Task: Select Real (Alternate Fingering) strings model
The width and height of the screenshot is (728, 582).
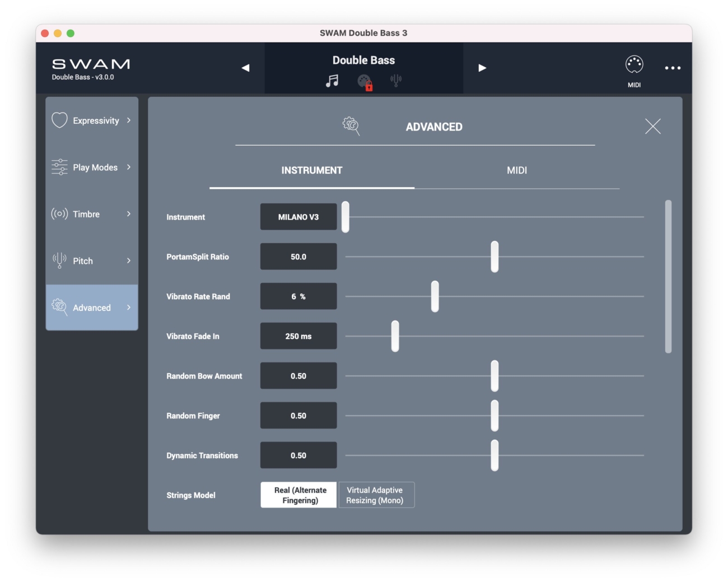Action: click(298, 495)
